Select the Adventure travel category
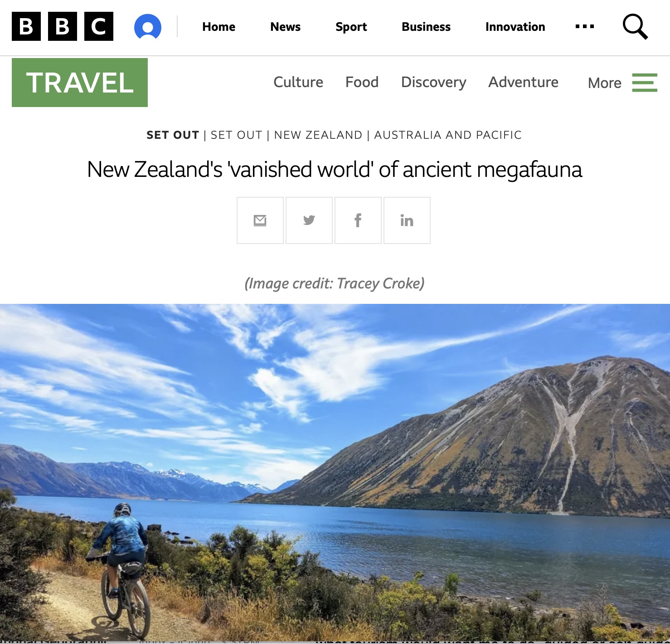 pos(523,82)
